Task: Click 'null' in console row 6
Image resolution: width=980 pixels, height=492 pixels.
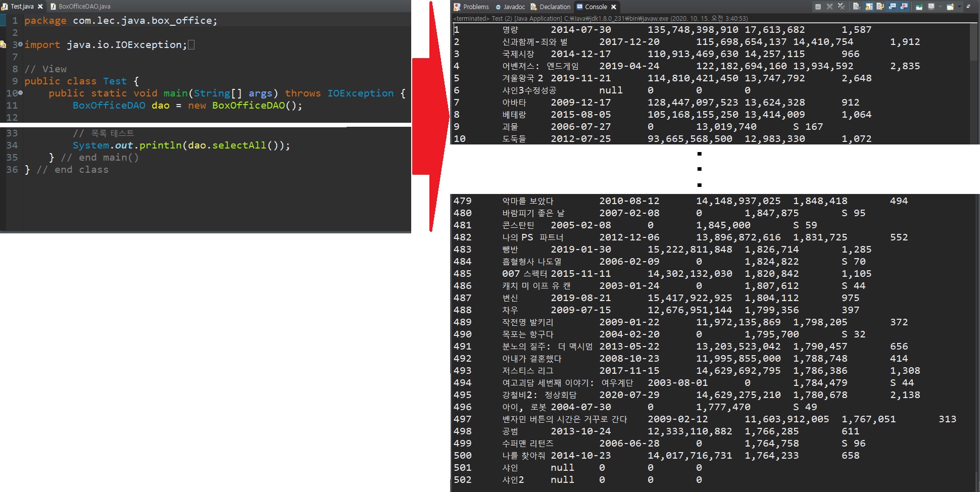Action: (611, 90)
